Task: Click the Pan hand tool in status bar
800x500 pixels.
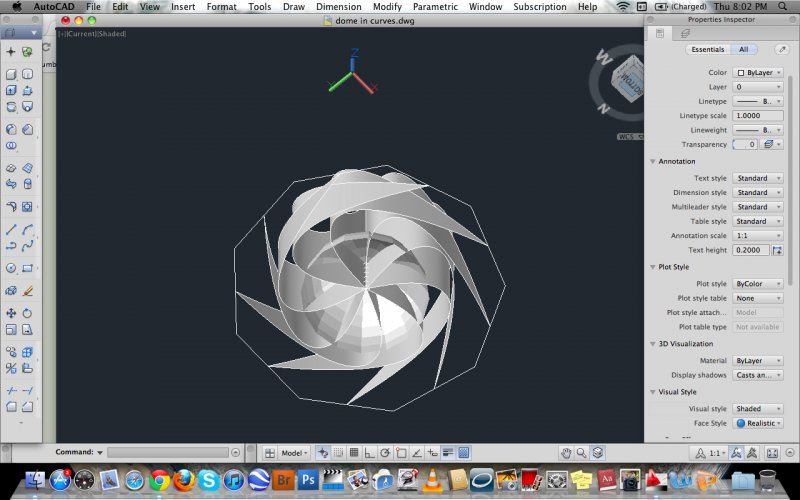Action: [x=565, y=452]
